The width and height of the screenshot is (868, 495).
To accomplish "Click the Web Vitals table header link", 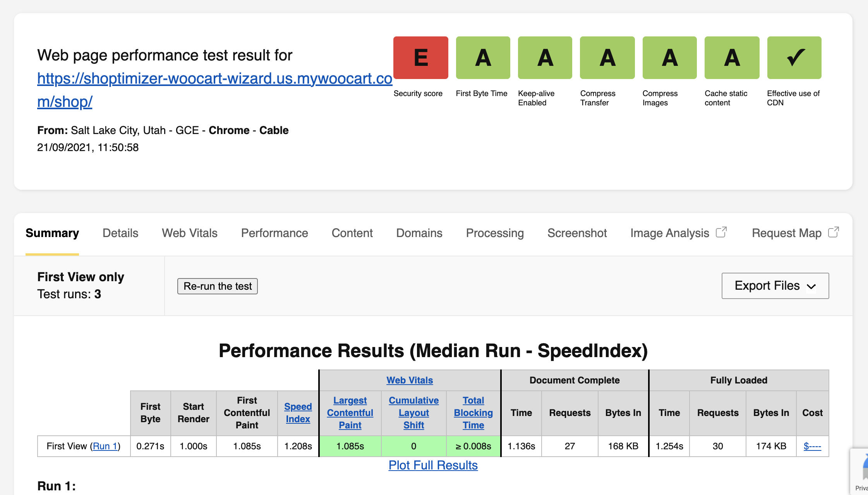I will click(410, 380).
